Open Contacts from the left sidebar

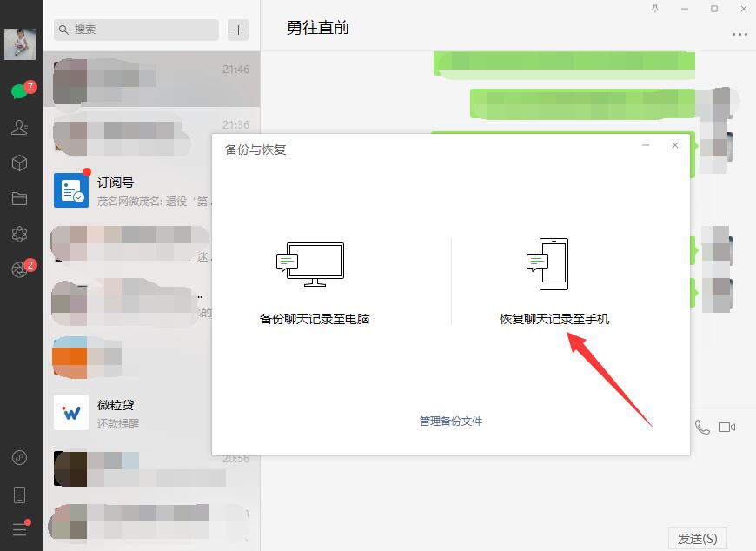(x=20, y=127)
